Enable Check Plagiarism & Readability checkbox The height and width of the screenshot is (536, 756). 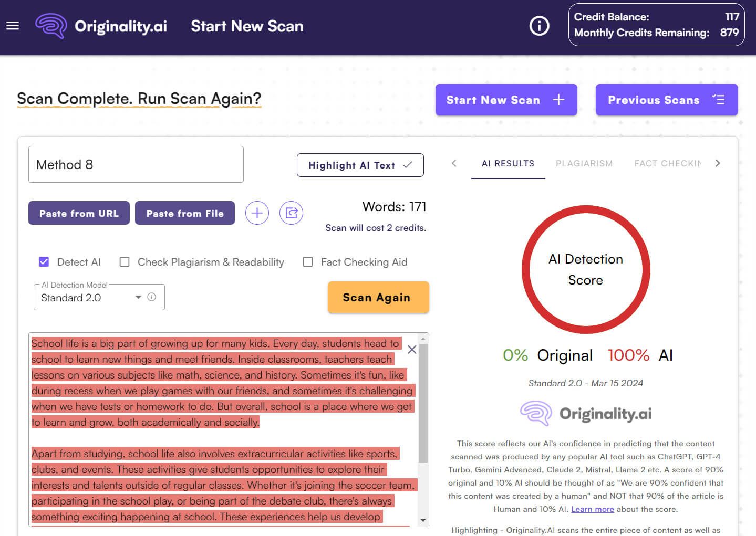125,262
